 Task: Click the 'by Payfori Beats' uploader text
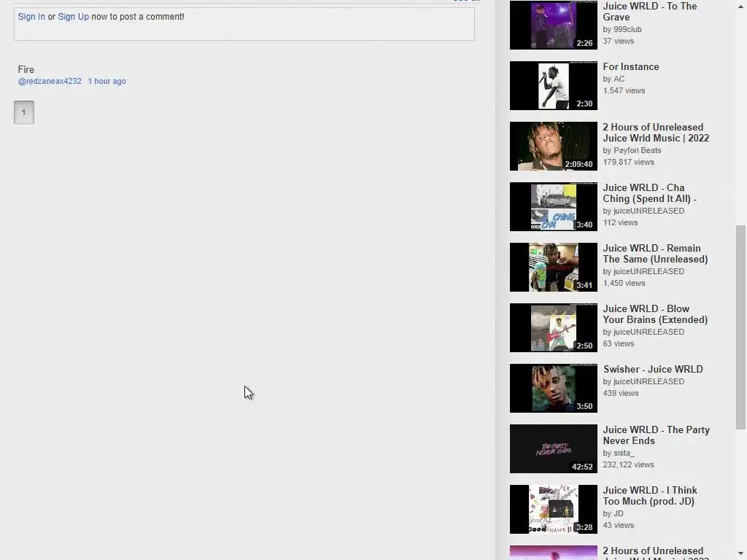point(632,150)
